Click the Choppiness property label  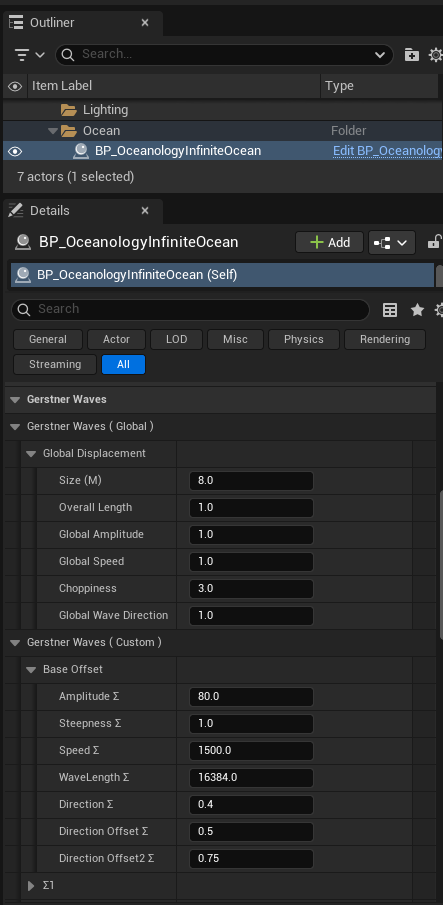pyautogui.click(x=88, y=589)
